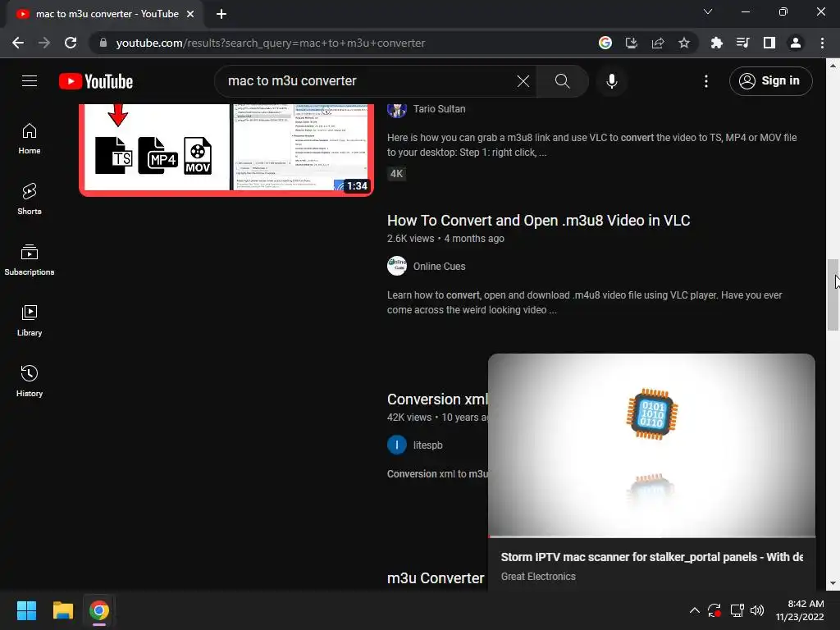
Task: View site information lock icon
Action: [x=103, y=43]
